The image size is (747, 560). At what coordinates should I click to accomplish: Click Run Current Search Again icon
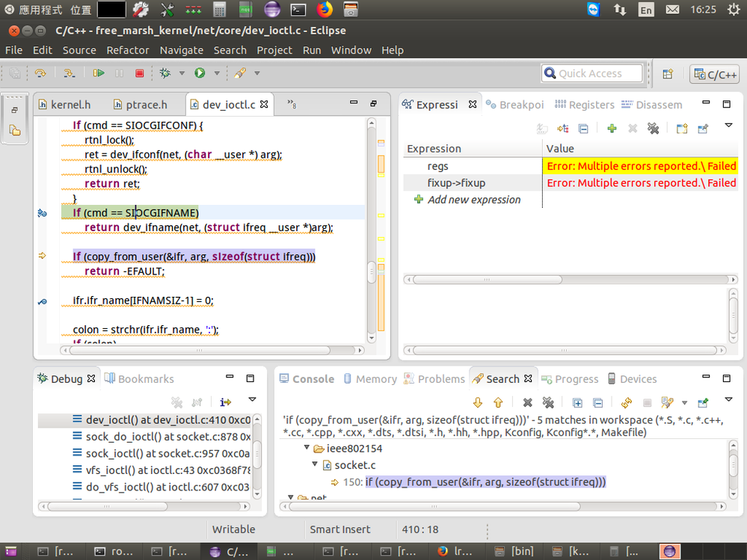tap(627, 403)
